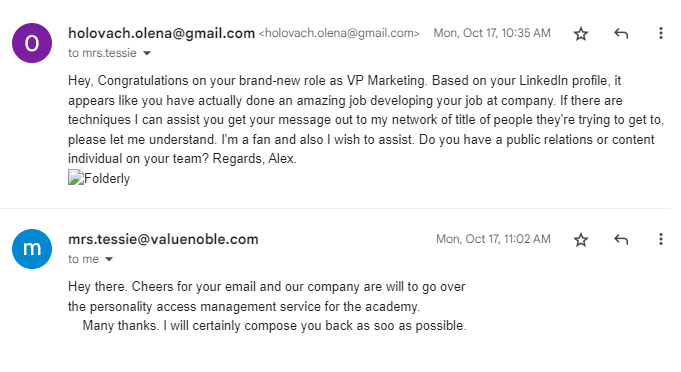Click the purple 'O' sender avatar
This screenshot has height=372, width=681.
32,43
